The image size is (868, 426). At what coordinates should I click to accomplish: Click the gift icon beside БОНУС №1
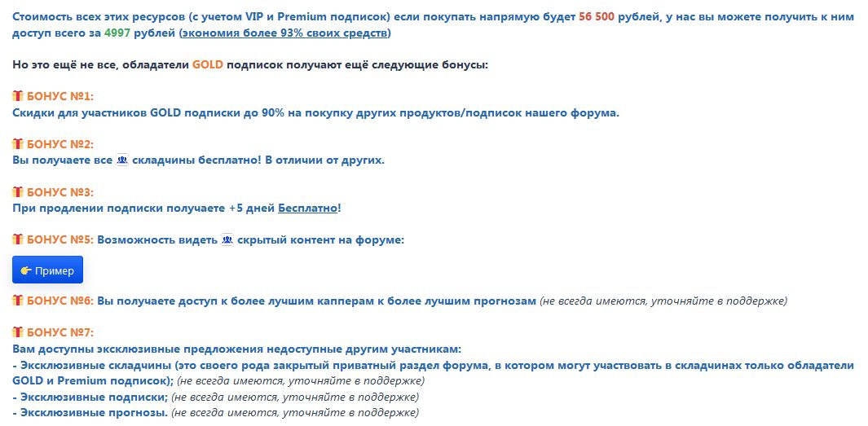[x=18, y=96]
